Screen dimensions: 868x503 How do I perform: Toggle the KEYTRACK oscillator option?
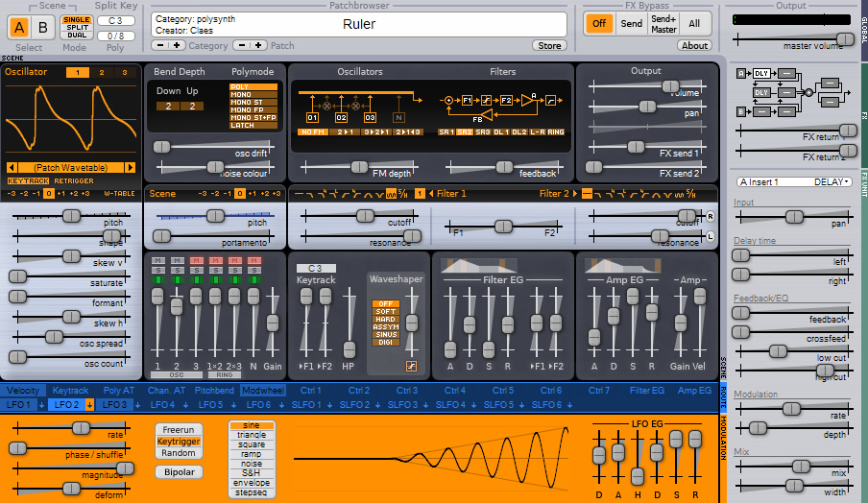coord(28,181)
